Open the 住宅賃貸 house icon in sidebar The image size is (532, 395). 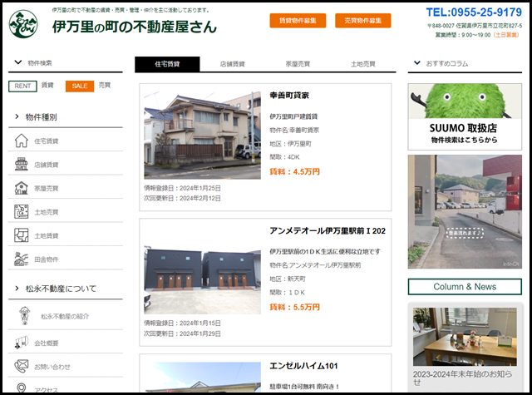[21, 141]
